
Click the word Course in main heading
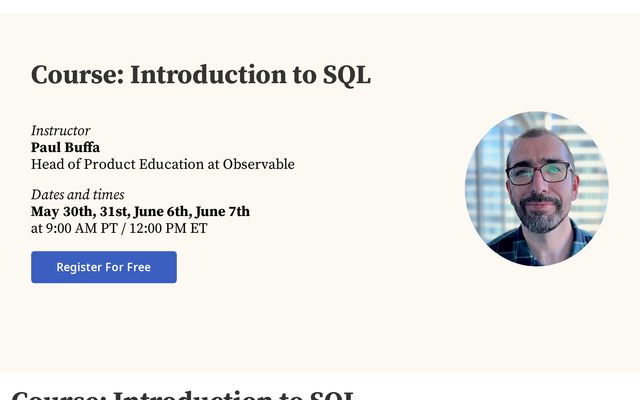[x=78, y=75]
